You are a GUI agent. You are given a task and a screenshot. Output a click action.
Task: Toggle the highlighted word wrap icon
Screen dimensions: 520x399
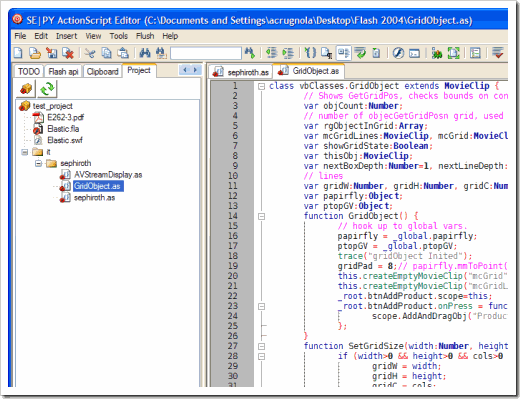pyautogui.click(x=343, y=53)
